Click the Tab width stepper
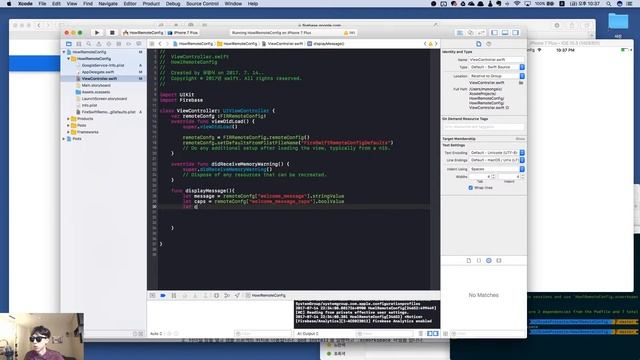 pyautogui.click(x=493, y=177)
